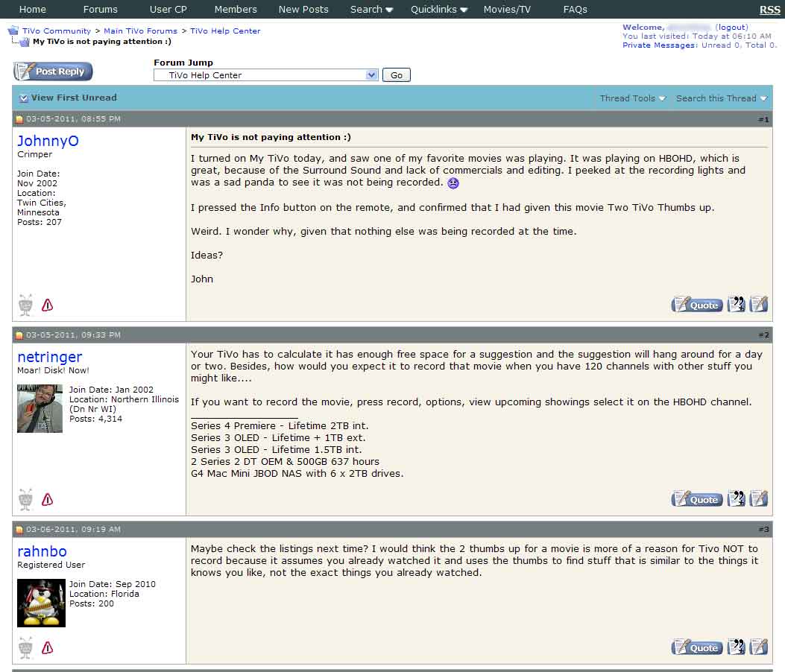
Task: Report JohnnyO's post with the warning triangle icon
Action: 48,305
